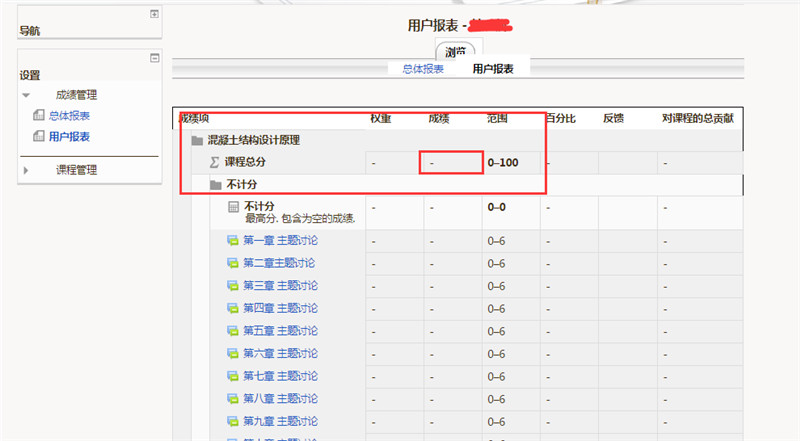Screen dimensions: 800x441
Task: Click the folder icon beside the 不计分 category
Action: click(215, 185)
